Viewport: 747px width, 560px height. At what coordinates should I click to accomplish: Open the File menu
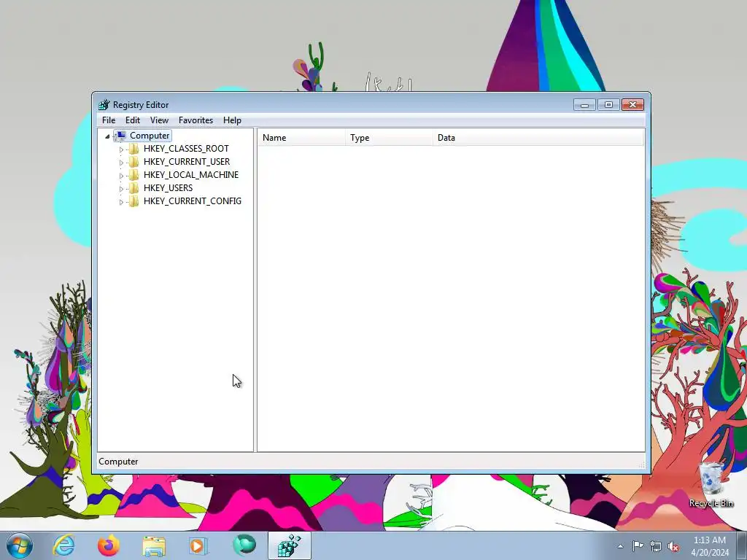pos(109,120)
